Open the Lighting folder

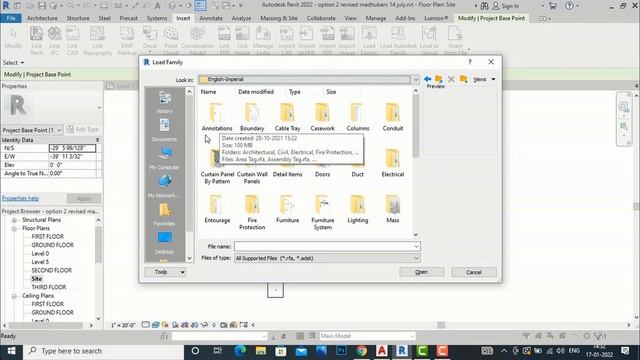[x=358, y=209]
